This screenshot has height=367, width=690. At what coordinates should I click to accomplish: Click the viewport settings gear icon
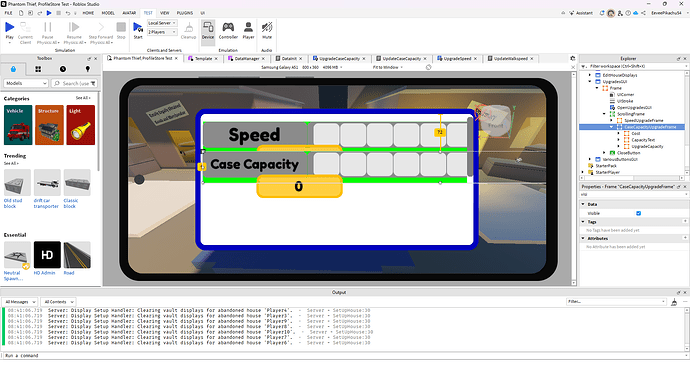click(573, 59)
